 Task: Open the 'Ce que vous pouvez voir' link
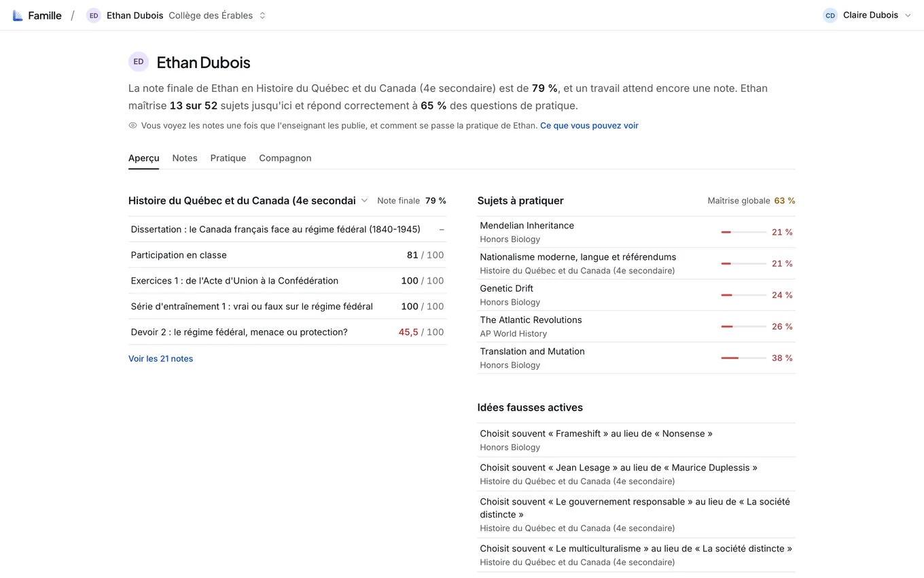click(x=589, y=126)
